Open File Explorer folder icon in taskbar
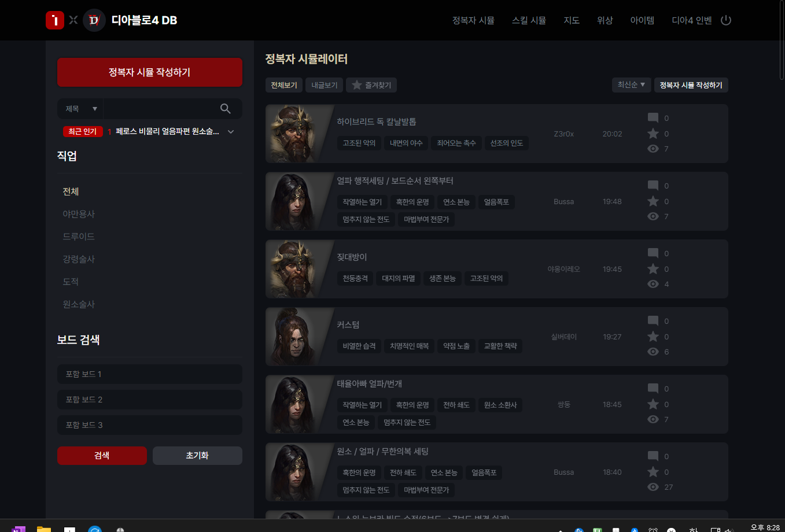 (x=44, y=529)
